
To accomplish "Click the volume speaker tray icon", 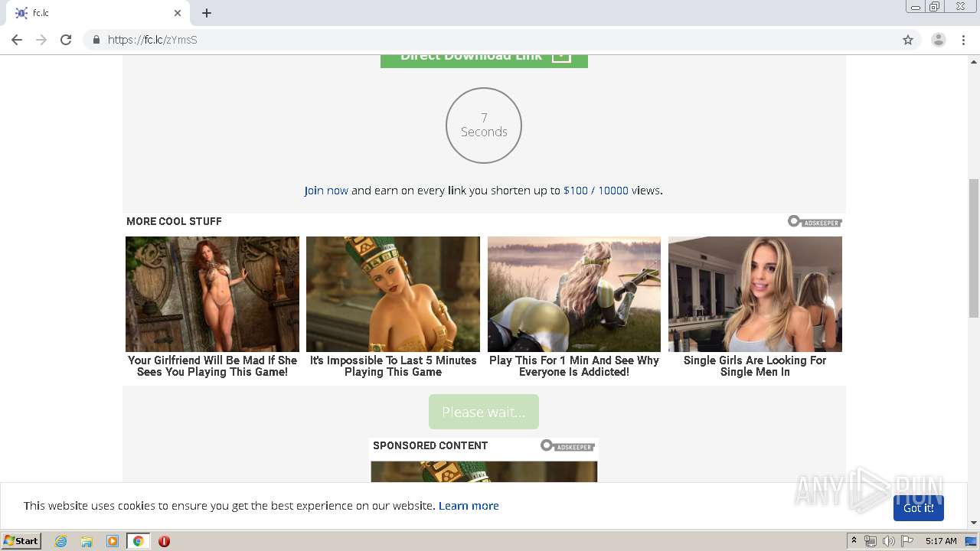I will click(889, 541).
